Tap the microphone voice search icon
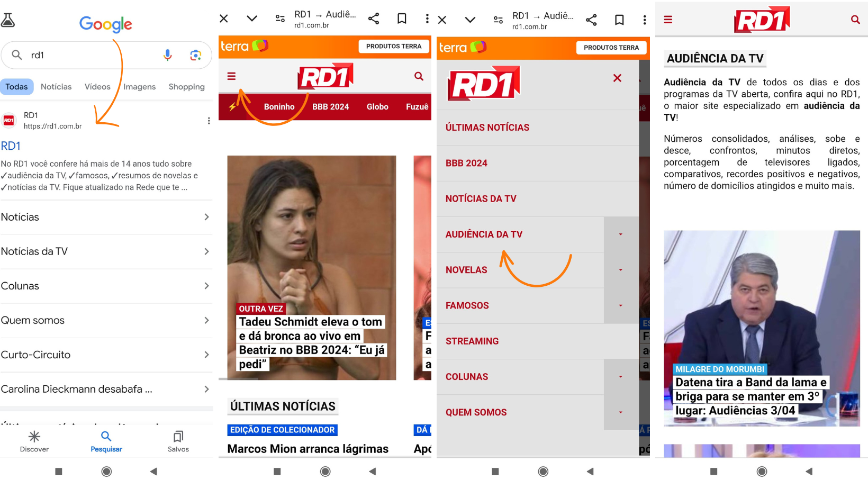This screenshot has height=489, width=868. (x=167, y=55)
